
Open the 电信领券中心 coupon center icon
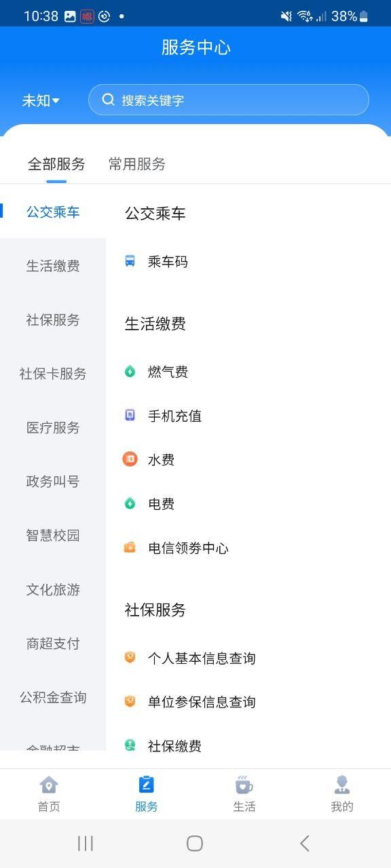coord(131,547)
